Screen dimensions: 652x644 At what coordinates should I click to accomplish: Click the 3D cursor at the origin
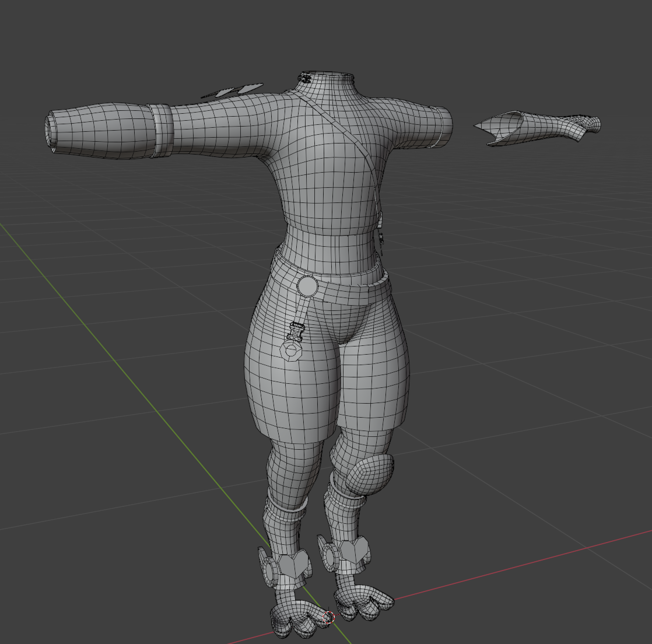328,617
